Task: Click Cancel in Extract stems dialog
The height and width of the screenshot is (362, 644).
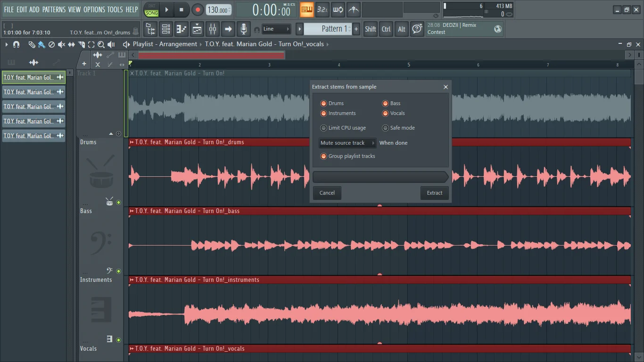Action: point(327,193)
